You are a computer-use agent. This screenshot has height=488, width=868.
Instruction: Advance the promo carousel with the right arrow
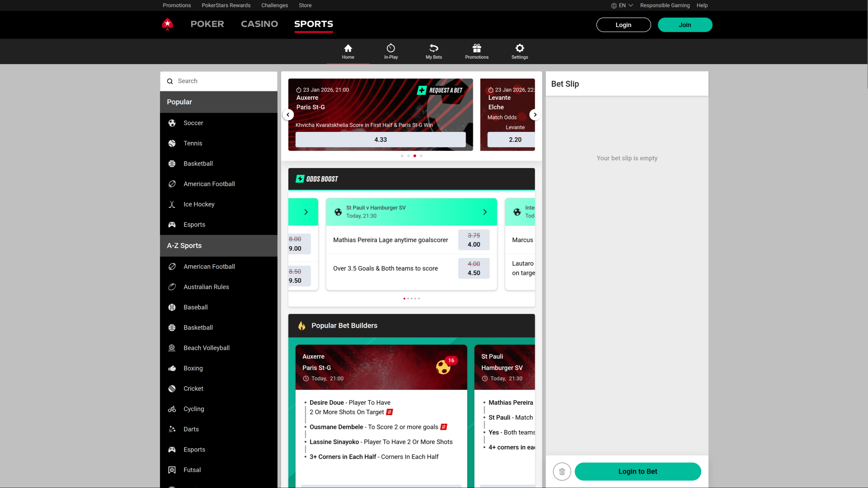click(535, 114)
